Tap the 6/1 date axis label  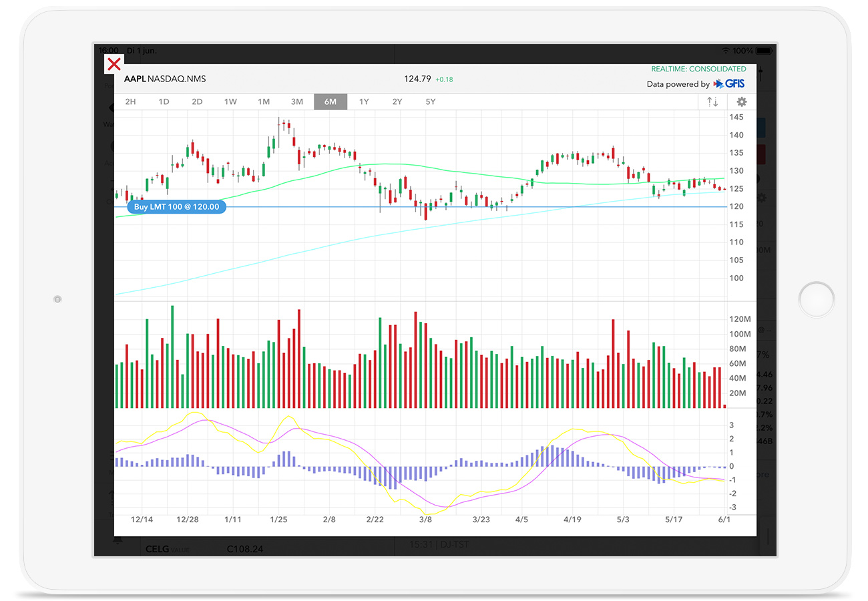pyautogui.click(x=724, y=520)
